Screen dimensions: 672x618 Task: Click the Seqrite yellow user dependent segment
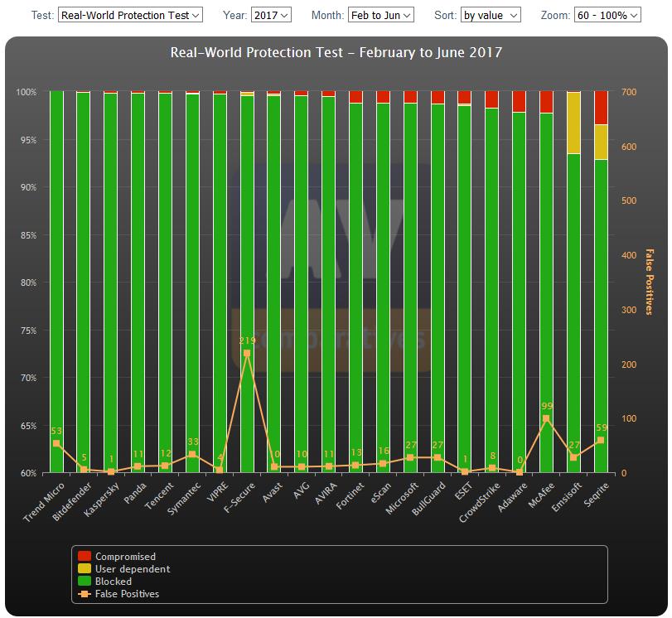601,142
